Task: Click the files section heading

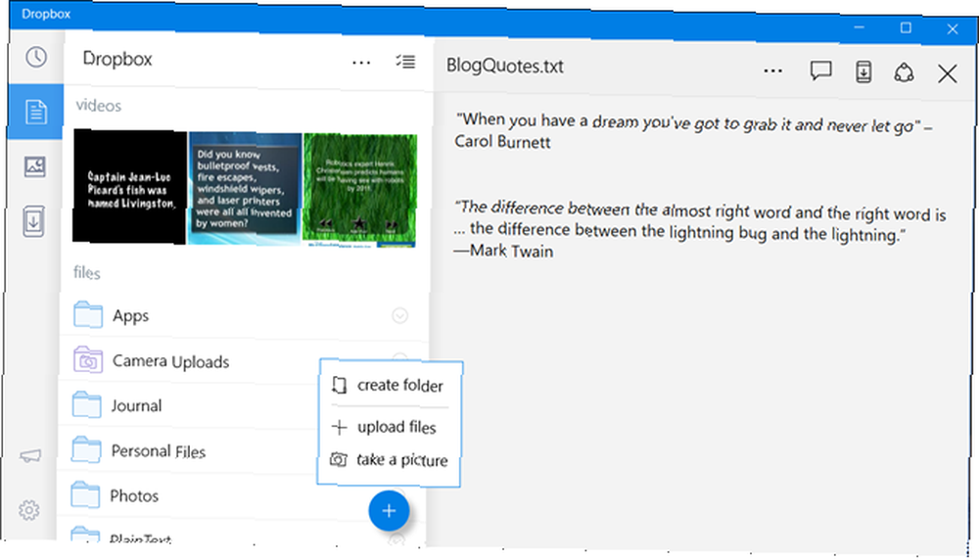Action: pos(86,273)
